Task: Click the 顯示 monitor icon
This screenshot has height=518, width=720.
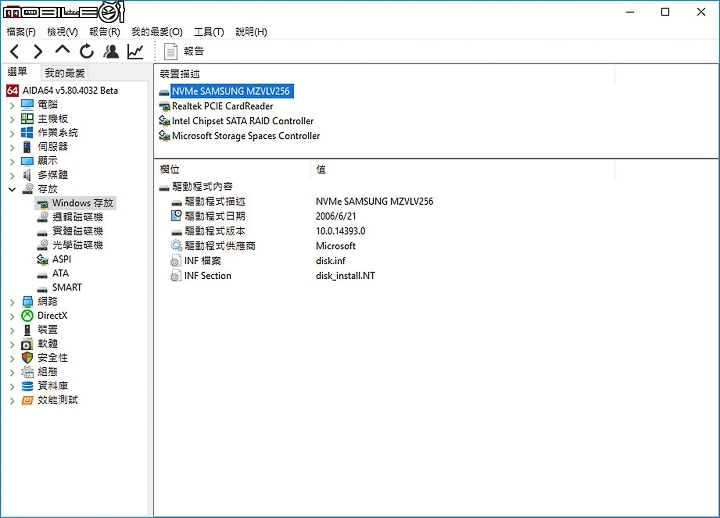Action: coord(28,161)
